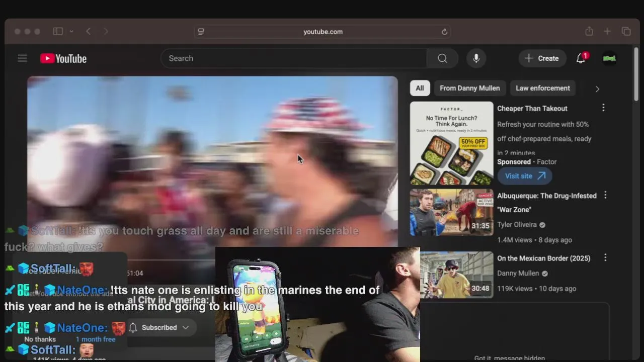This screenshot has width=644, height=362.
Task: Show Safari tab overview
Action: click(626, 31)
